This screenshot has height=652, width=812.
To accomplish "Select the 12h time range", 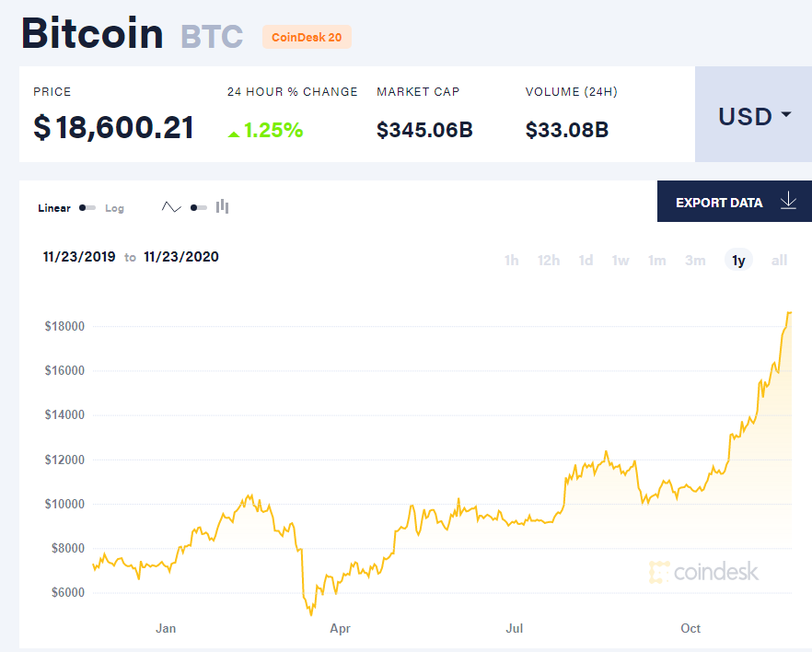I will tap(549, 261).
